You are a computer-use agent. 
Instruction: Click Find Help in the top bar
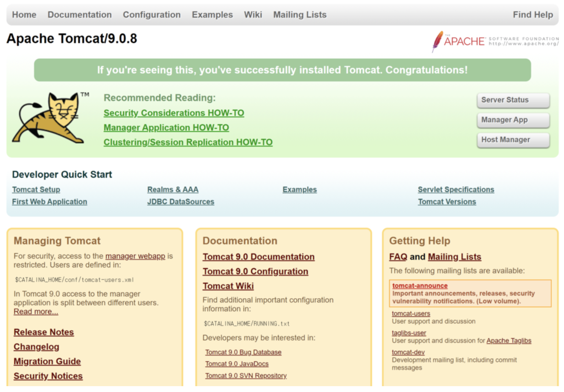click(x=533, y=15)
